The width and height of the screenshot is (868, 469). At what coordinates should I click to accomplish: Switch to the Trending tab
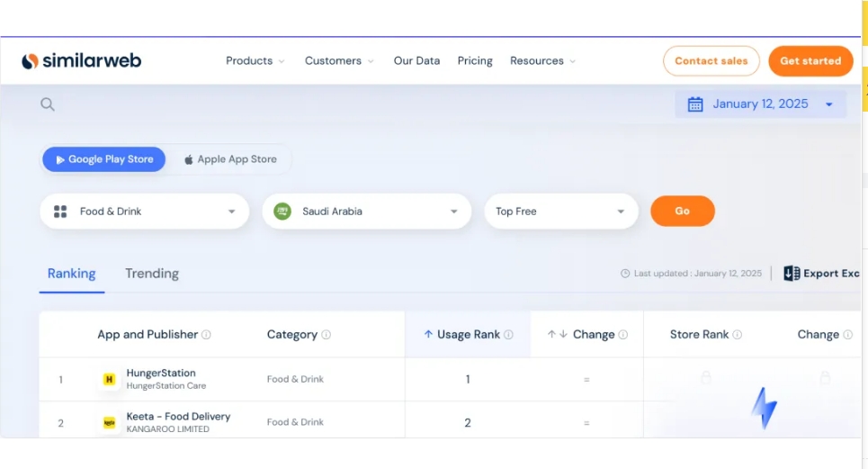pyautogui.click(x=152, y=274)
